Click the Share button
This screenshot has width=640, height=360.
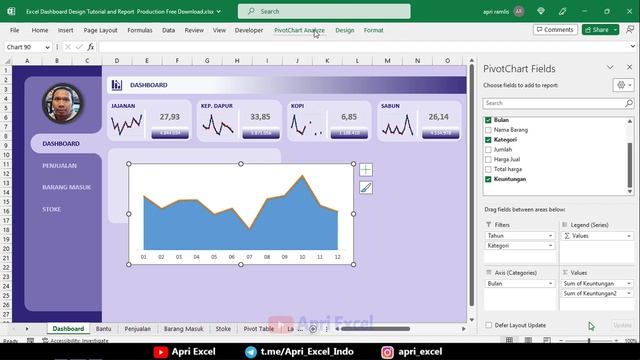tap(597, 29)
